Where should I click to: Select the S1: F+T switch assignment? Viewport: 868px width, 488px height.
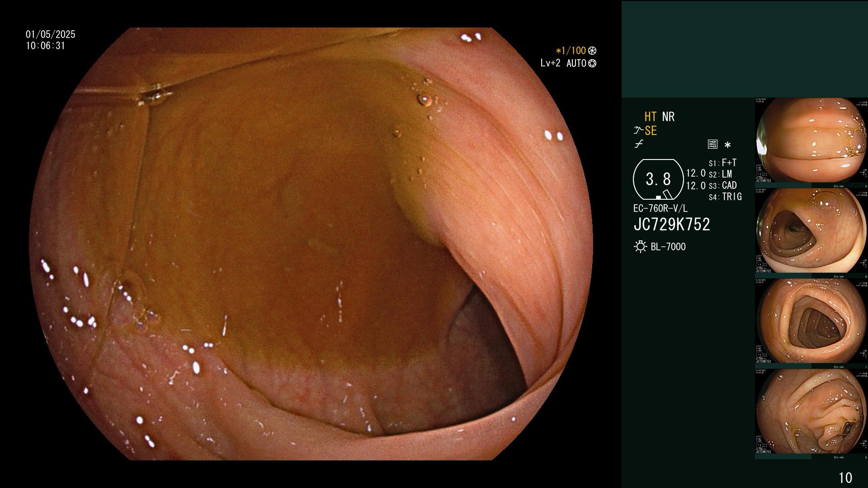point(722,163)
